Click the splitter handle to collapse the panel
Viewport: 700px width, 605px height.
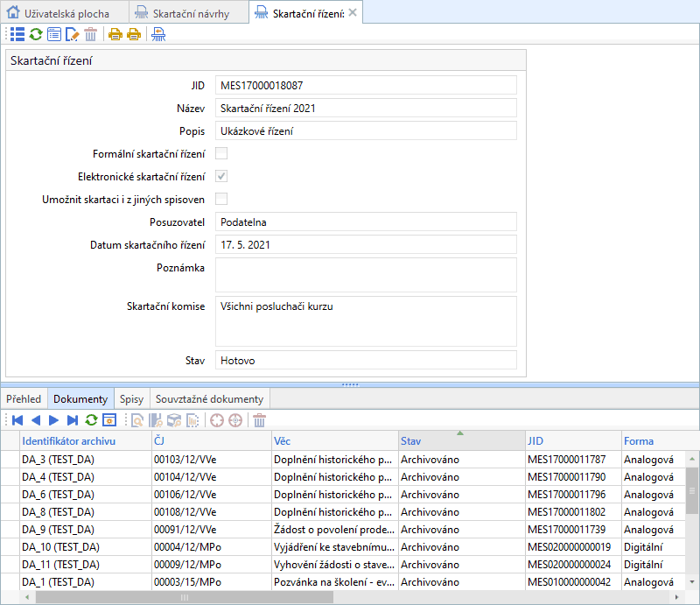[x=350, y=383]
